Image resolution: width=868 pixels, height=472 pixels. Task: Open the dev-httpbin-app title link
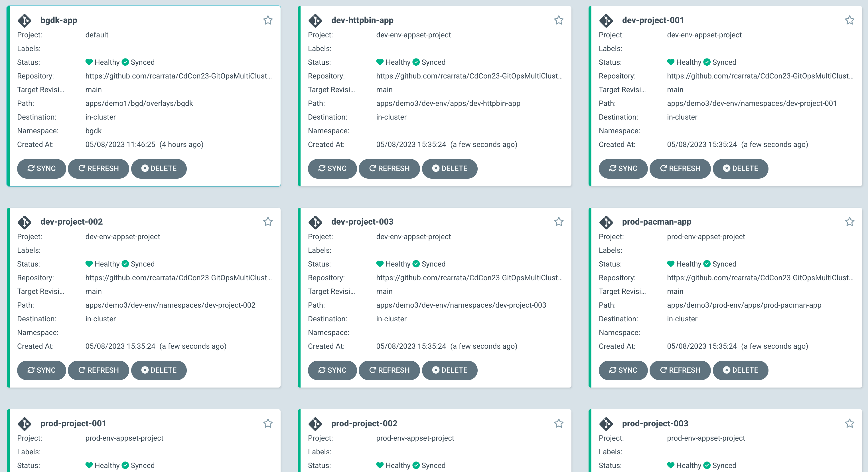click(x=362, y=20)
